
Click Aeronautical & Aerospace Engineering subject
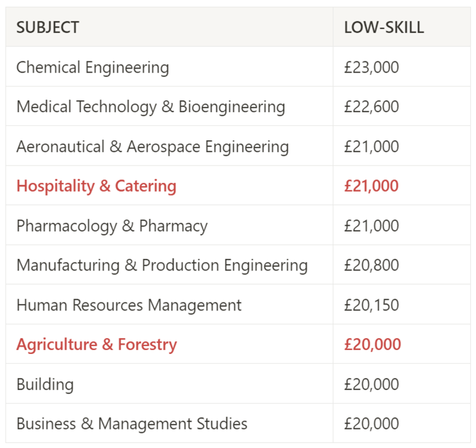[x=152, y=147]
